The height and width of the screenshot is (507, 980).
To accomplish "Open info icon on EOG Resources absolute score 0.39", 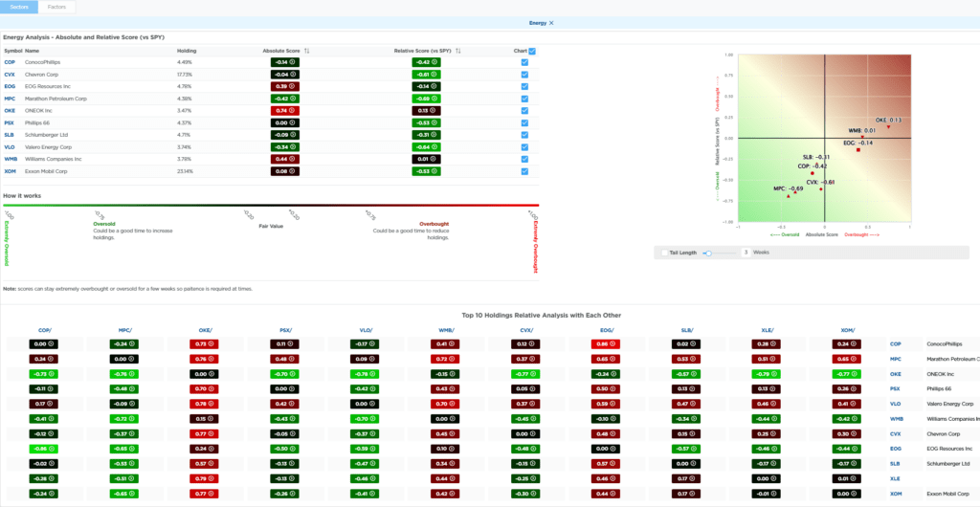I will tap(292, 86).
